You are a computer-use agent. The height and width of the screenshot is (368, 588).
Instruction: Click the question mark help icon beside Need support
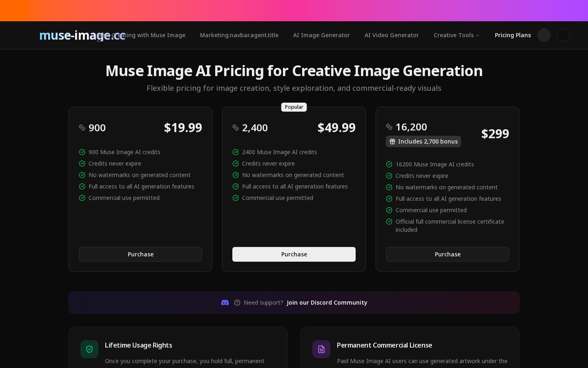click(237, 303)
